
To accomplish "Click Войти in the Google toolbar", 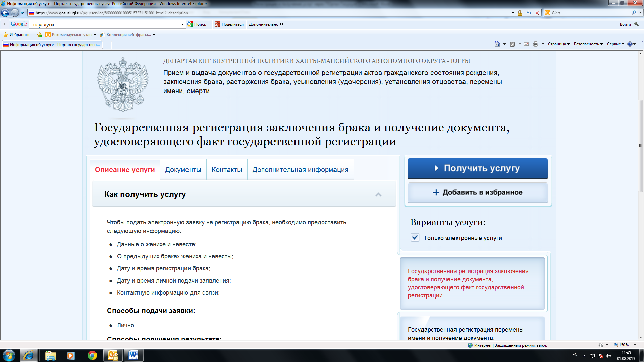I will [625, 24].
